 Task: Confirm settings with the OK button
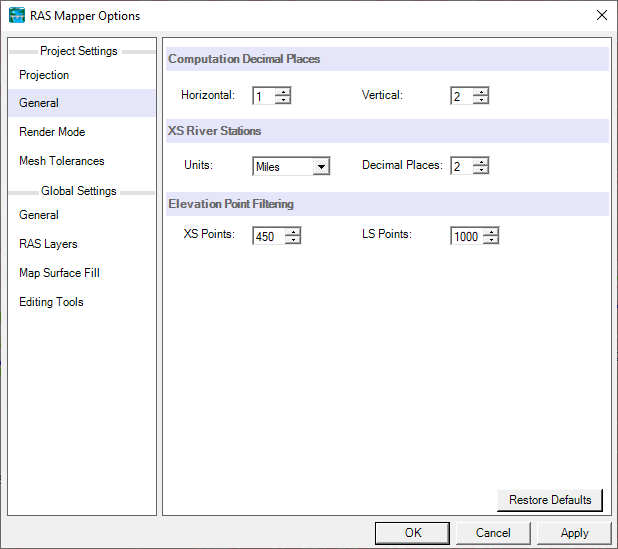pyautogui.click(x=412, y=533)
